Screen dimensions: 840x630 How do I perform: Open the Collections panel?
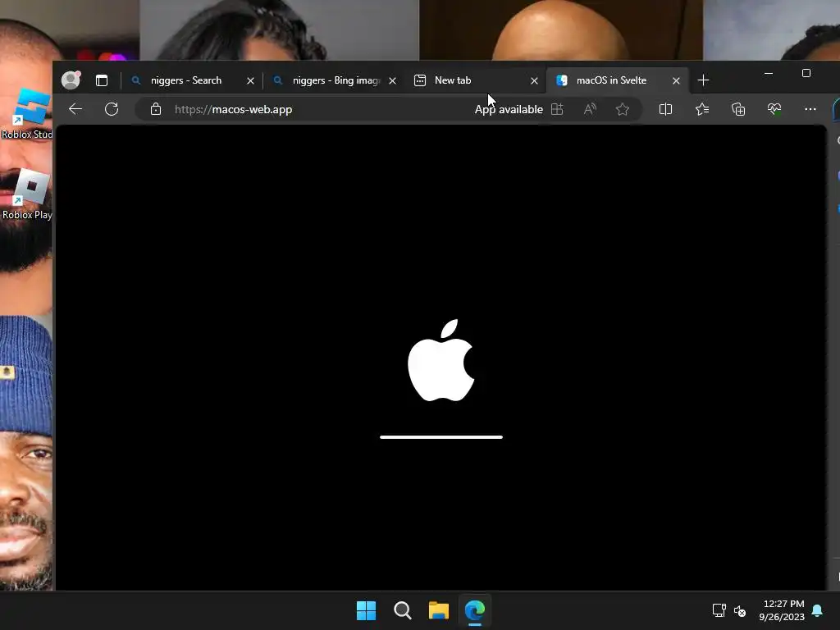pyautogui.click(x=738, y=109)
